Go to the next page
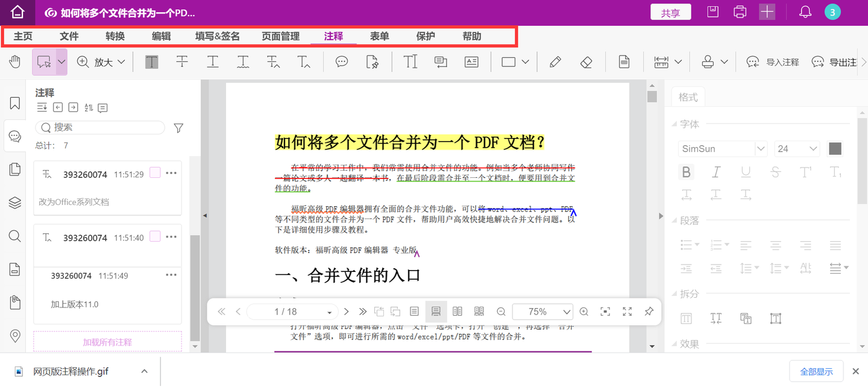Image resolution: width=868 pixels, height=390 pixels. tap(346, 312)
